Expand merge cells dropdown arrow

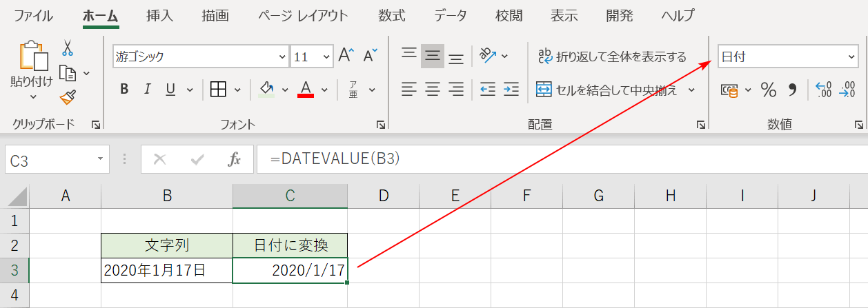click(691, 90)
